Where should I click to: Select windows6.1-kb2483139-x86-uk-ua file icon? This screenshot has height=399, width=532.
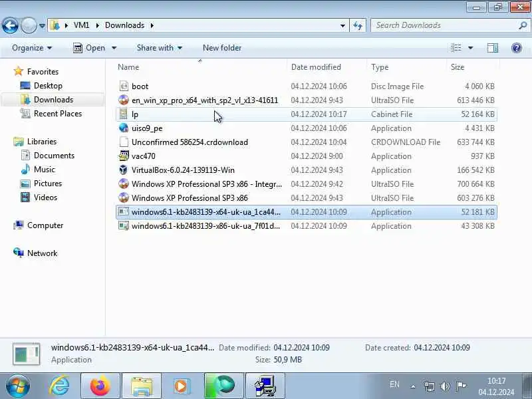[124, 225]
